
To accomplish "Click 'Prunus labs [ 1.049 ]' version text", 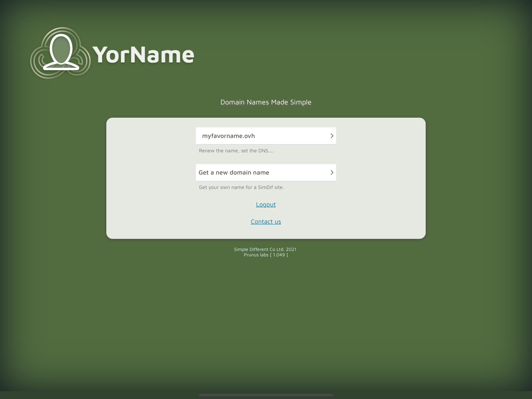I will tap(266, 255).
